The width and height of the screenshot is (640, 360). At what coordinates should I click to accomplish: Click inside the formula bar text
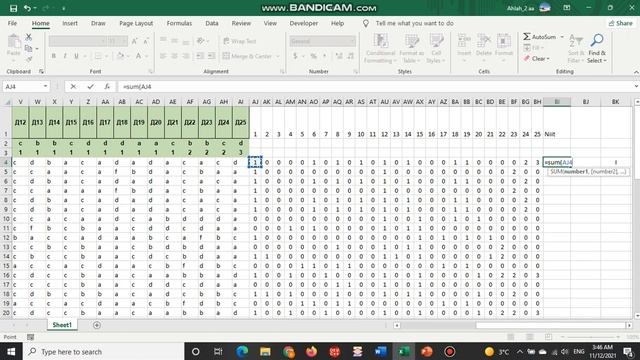point(137,87)
